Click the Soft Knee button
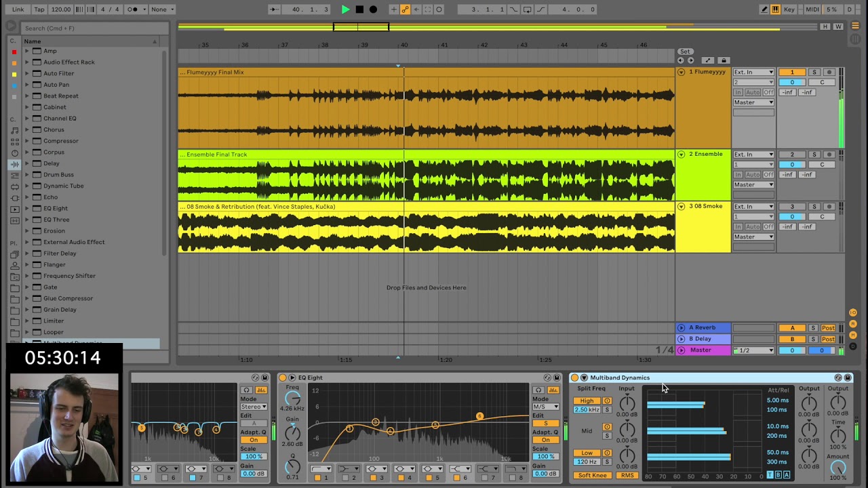The height and width of the screenshot is (488, 868). 592,475
